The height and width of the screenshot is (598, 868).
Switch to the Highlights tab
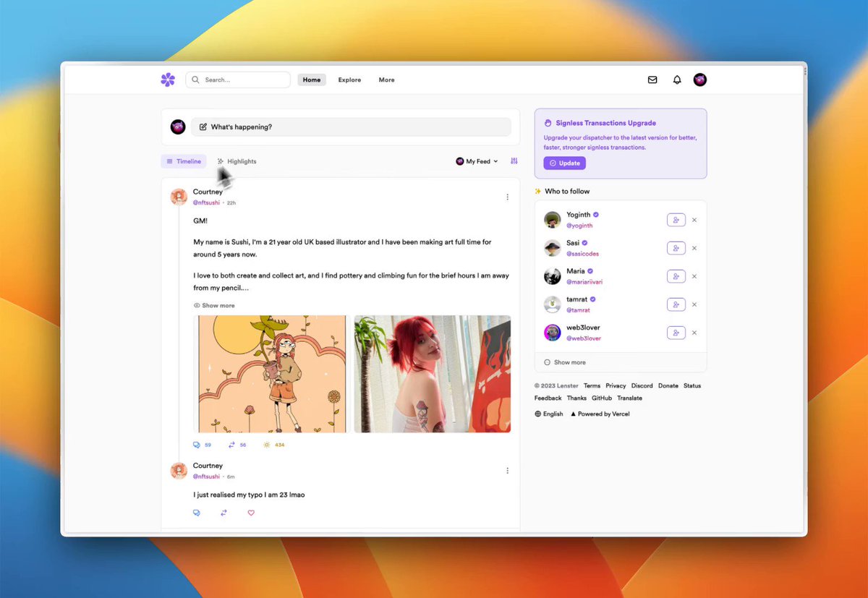(237, 161)
